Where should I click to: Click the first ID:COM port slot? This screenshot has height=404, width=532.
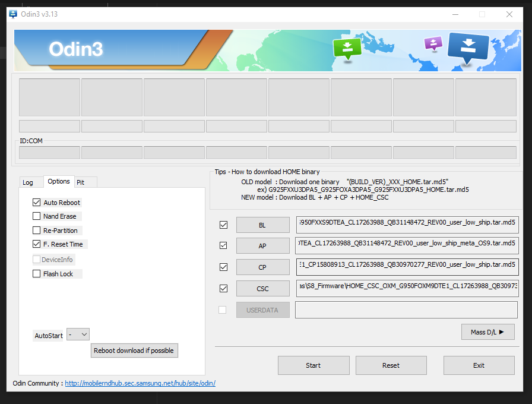pyautogui.click(x=49, y=153)
